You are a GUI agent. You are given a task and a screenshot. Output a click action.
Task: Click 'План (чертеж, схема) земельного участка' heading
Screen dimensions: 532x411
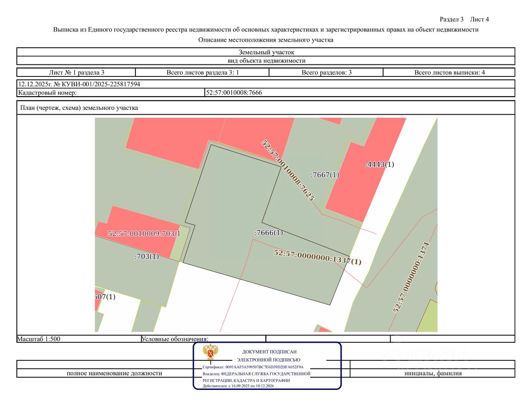click(x=79, y=108)
